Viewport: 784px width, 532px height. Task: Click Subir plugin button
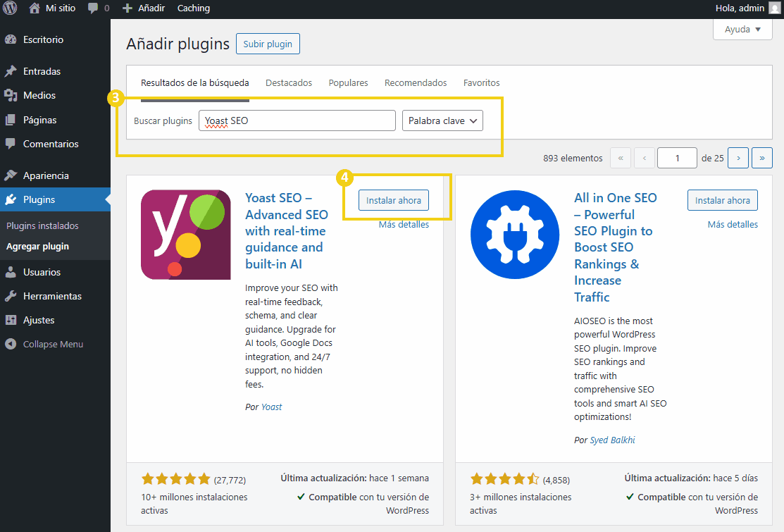pyautogui.click(x=268, y=44)
